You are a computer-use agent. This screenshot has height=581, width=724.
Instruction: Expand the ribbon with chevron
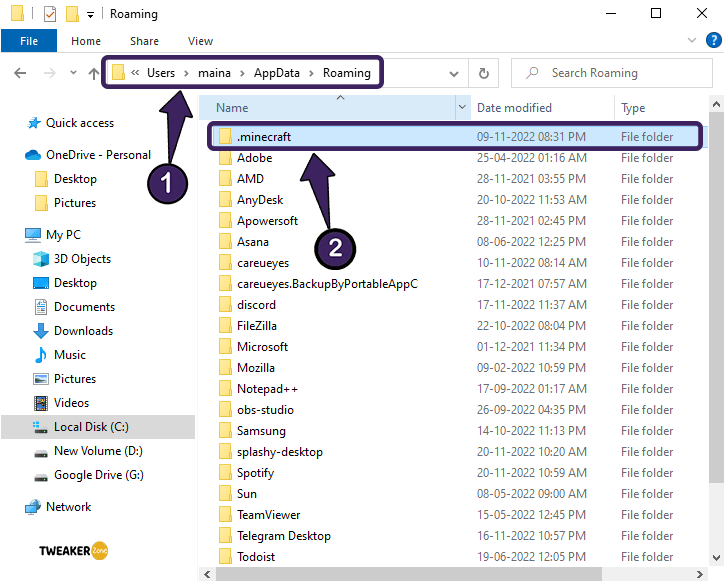tap(692, 40)
